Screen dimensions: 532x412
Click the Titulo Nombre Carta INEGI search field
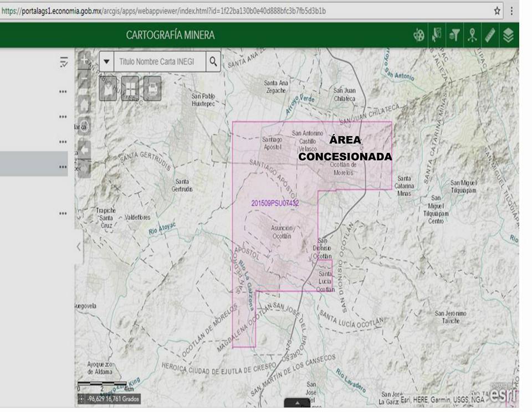[x=158, y=61]
